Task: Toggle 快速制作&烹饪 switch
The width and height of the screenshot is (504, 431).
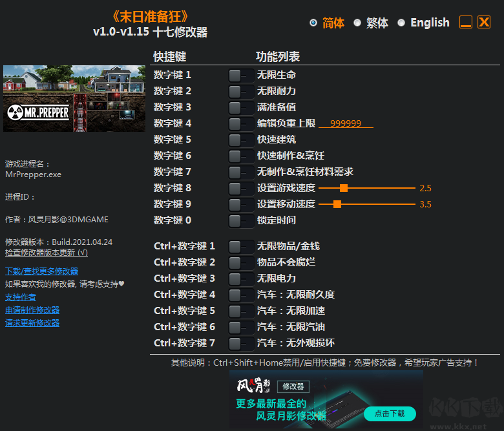Action: [241, 156]
